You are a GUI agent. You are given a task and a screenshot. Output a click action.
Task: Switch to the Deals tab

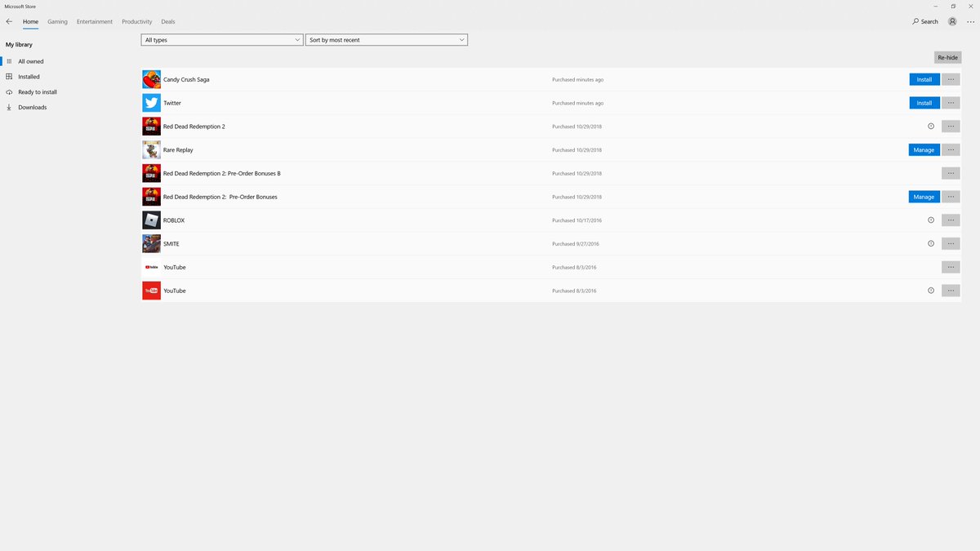click(x=168, y=22)
